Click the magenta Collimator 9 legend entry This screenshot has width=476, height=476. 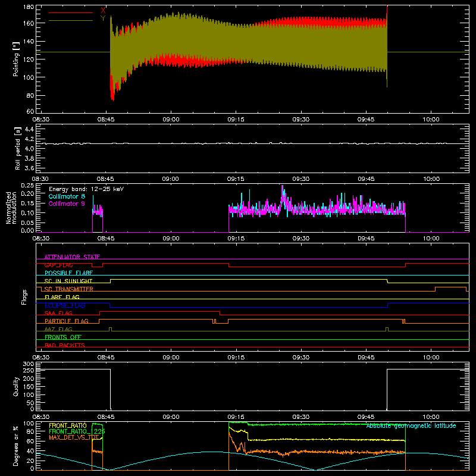[67, 203]
